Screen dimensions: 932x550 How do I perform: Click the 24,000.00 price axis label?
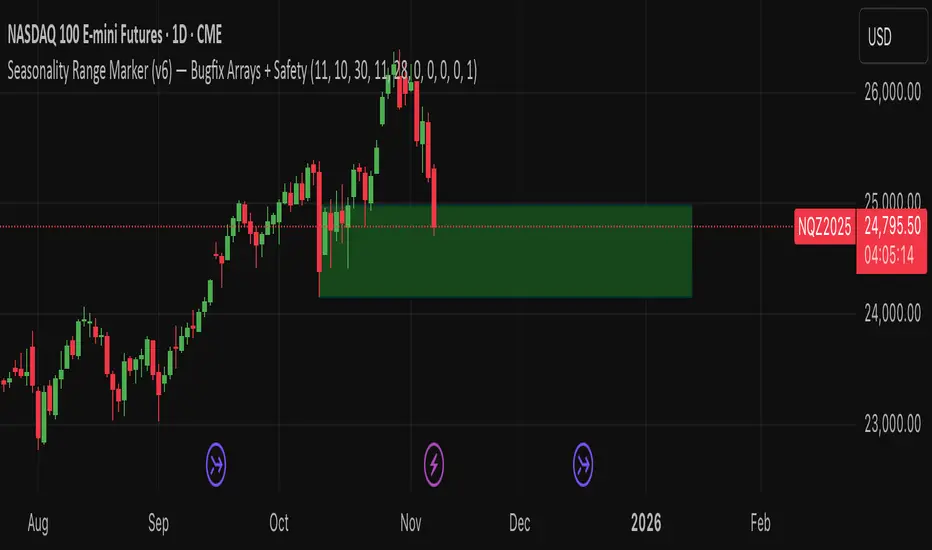pos(892,313)
